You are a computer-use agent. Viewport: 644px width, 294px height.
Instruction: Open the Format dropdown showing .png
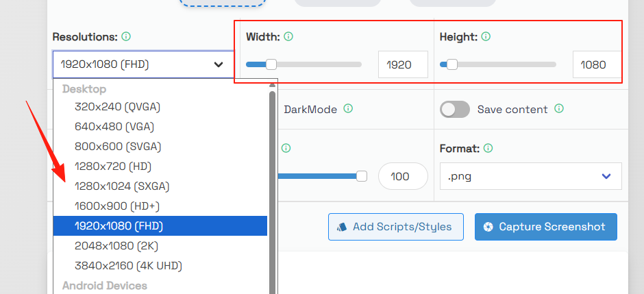point(531,176)
